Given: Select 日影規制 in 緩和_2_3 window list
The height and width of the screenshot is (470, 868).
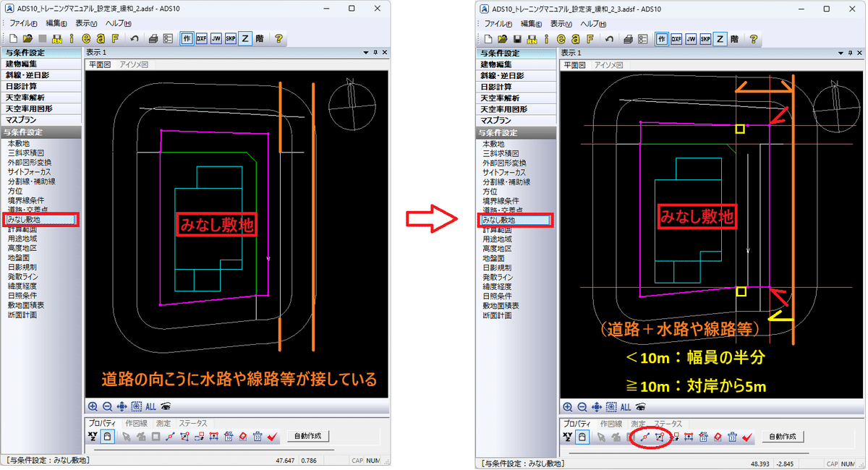Looking at the screenshot, I should point(497,267).
